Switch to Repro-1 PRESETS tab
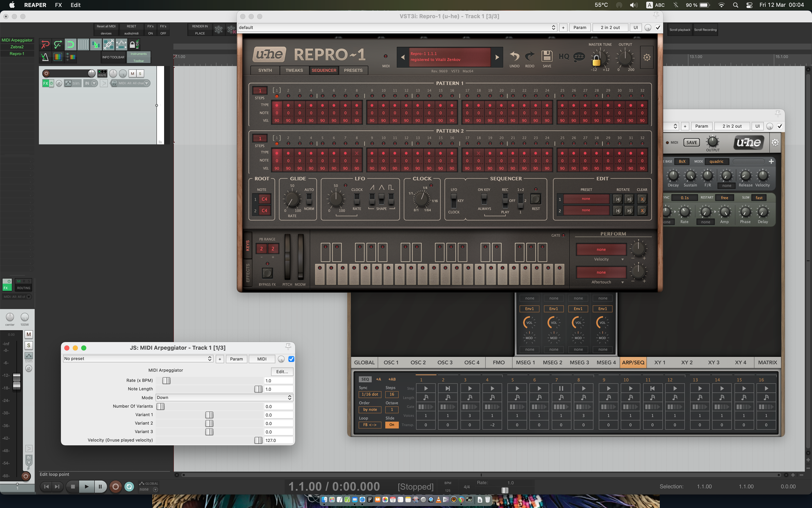The image size is (812, 508). coord(353,70)
